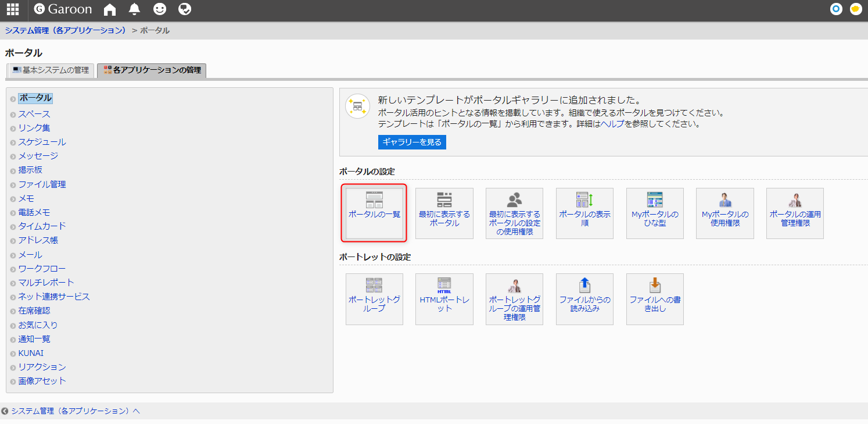Image resolution: width=868 pixels, height=424 pixels.
Task: Open ファイルへの書き出し export icon
Action: click(655, 298)
